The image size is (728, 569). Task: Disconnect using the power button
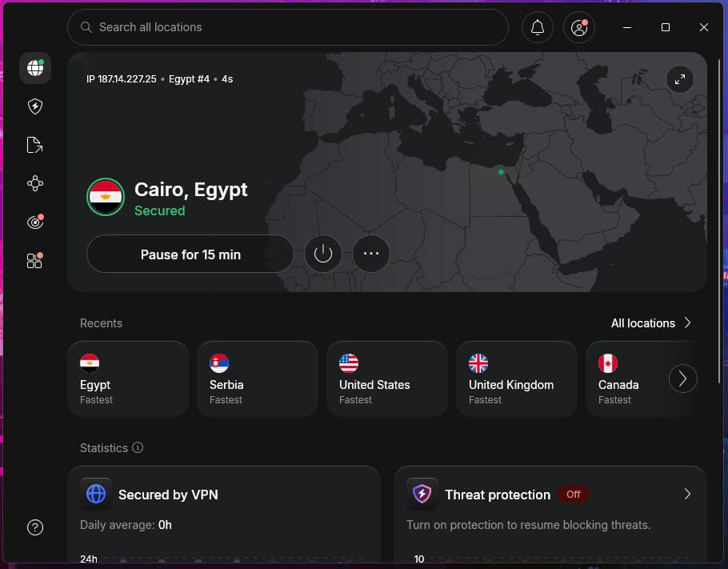pos(323,254)
